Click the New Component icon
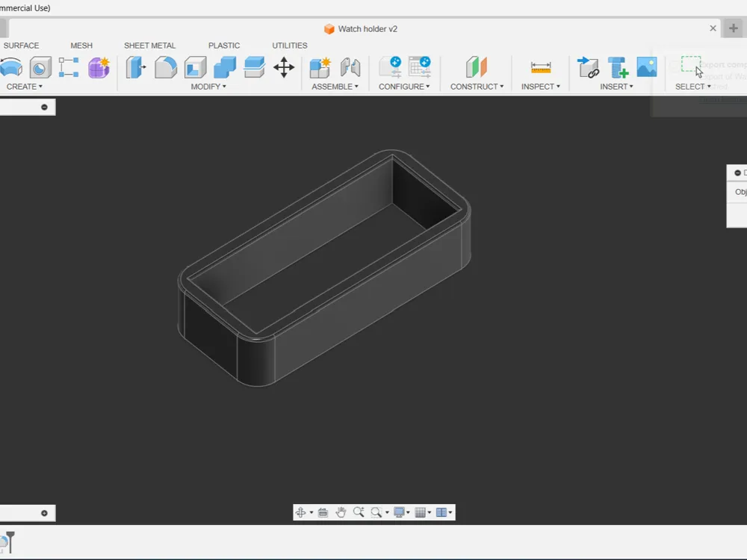Image resolution: width=747 pixels, height=560 pixels. (320, 67)
